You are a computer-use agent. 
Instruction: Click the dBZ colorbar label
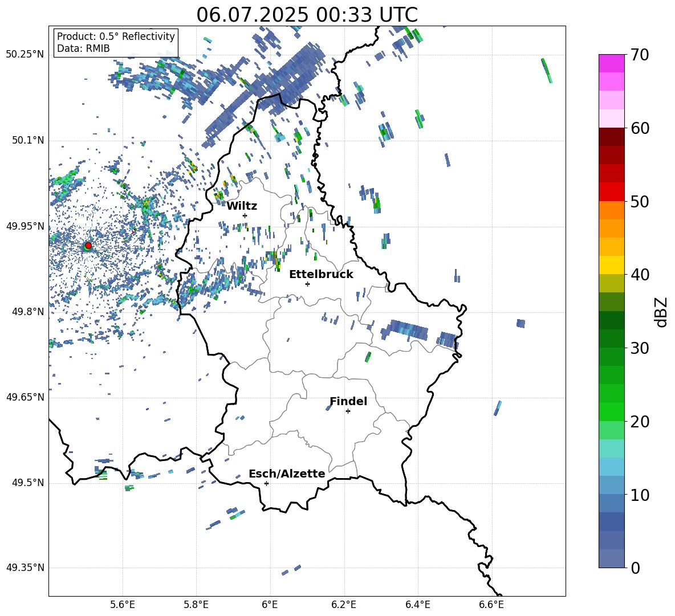click(x=662, y=312)
